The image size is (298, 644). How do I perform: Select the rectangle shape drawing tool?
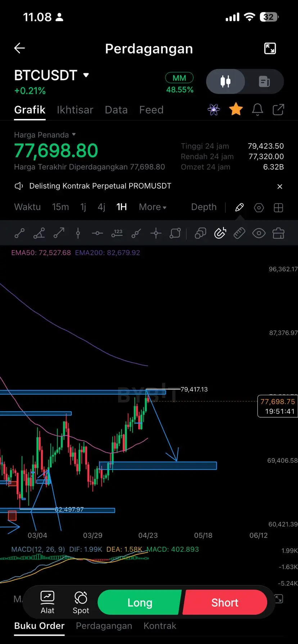point(175,233)
